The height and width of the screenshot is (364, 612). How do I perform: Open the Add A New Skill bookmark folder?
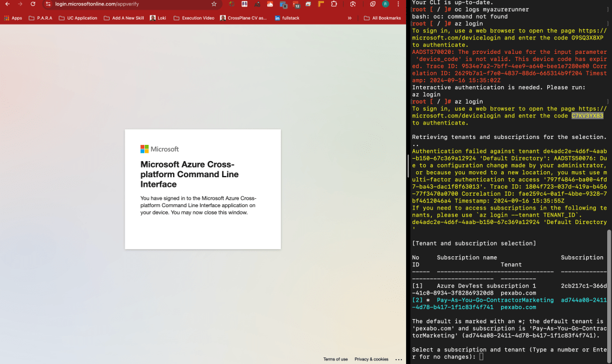click(x=124, y=18)
